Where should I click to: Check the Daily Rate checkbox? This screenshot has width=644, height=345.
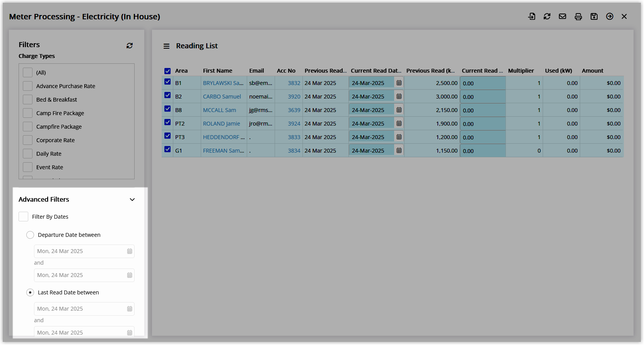[x=27, y=153]
